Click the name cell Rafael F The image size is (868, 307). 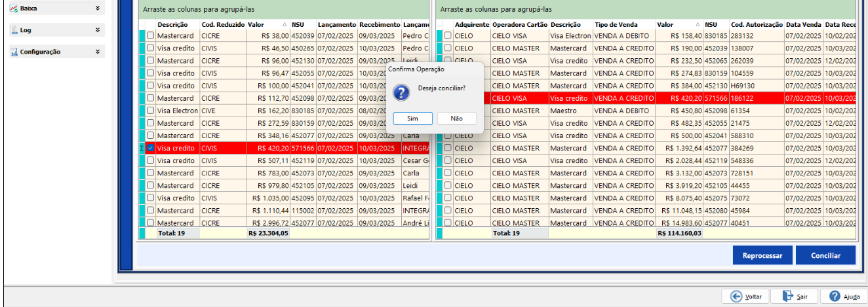coord(416,198)
